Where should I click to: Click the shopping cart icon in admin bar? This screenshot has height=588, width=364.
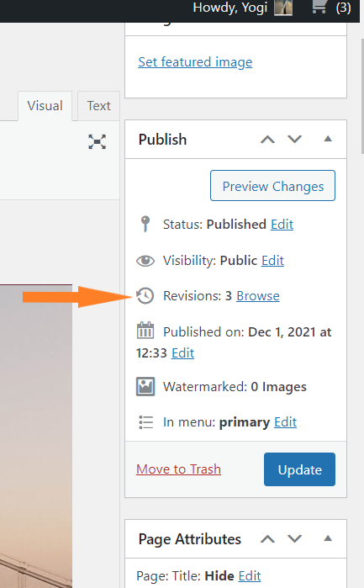(x=319, y=7)
